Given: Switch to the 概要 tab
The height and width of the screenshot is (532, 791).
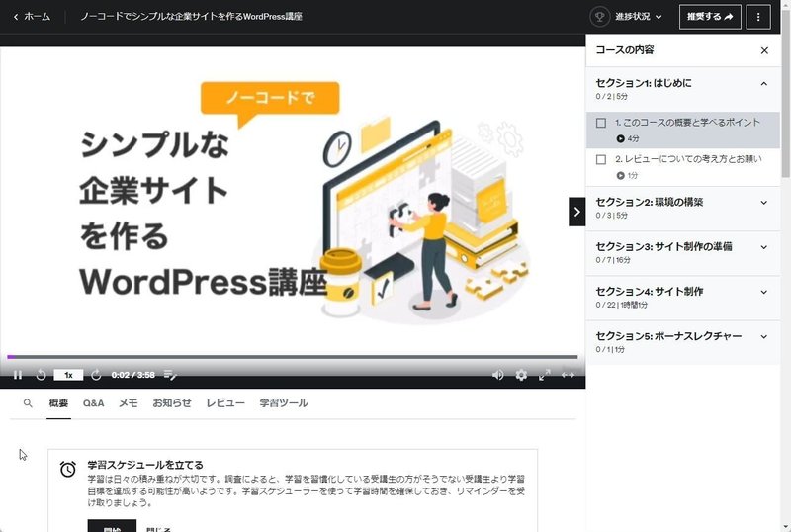Looking at the screenshot, I should [58, 403].
